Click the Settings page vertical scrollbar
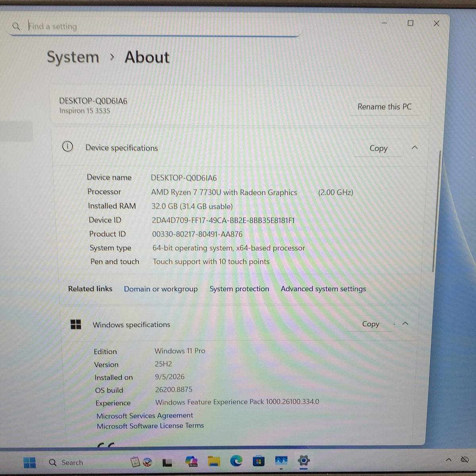This screenshot has width=476, height=476. coord(436,211)
